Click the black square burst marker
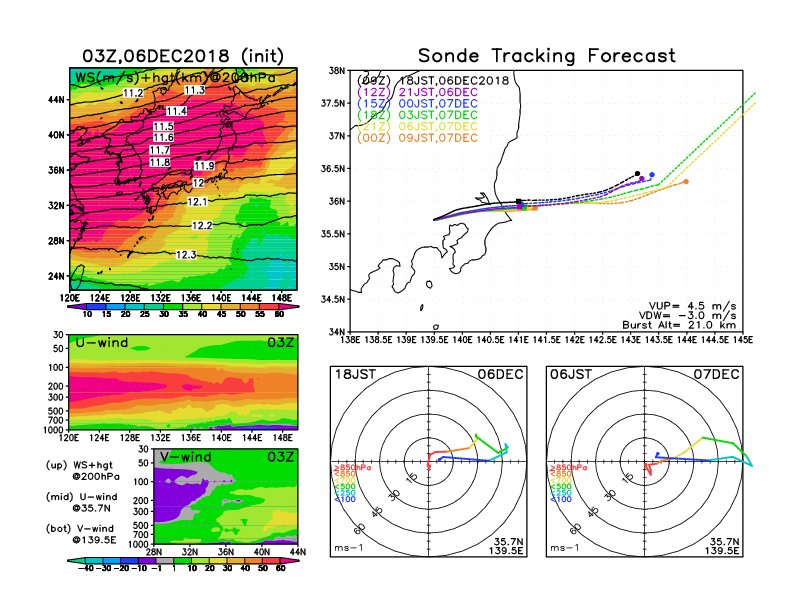Viewport: 792px width, 612px height. [519, 202]
